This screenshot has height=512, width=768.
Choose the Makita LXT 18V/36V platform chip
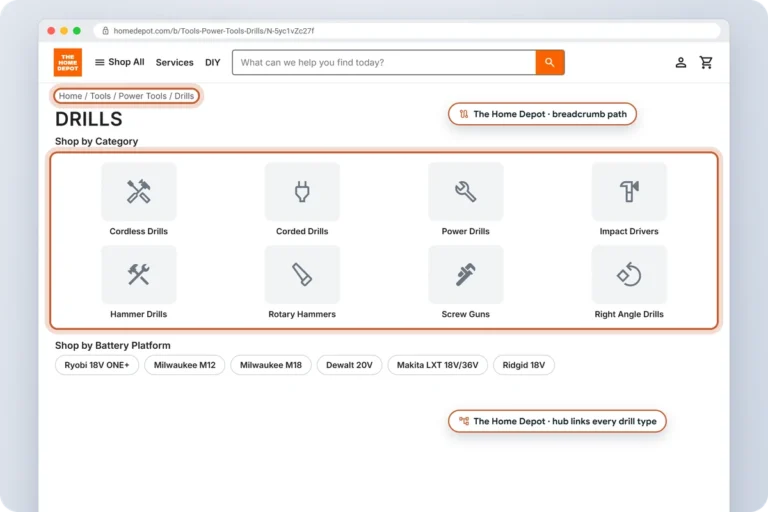point(437,365)
